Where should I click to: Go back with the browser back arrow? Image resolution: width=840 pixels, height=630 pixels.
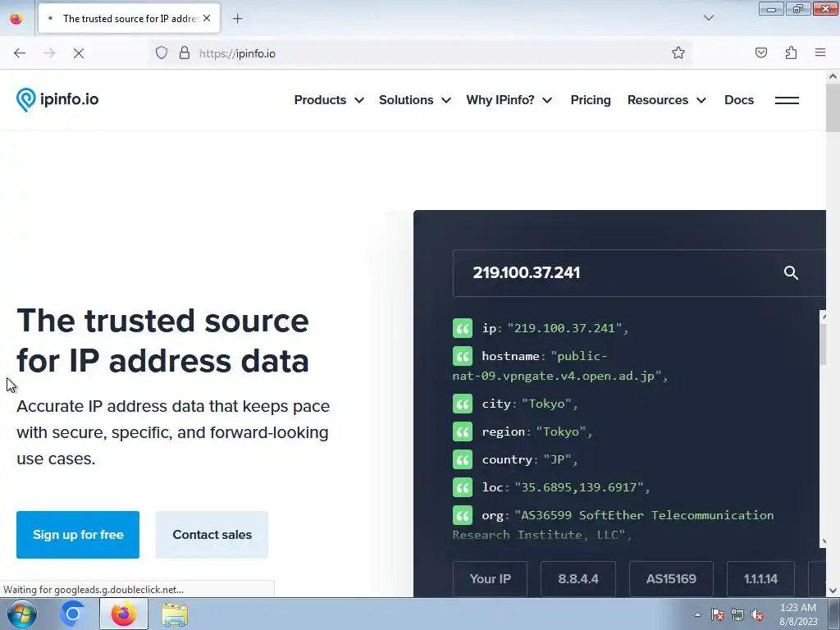point(20,53)
